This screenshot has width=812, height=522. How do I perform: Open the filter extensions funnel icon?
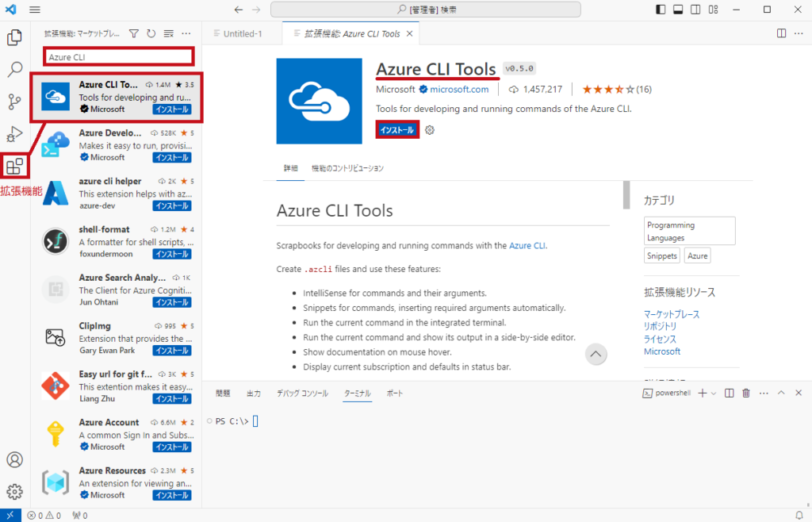(136, 33)
